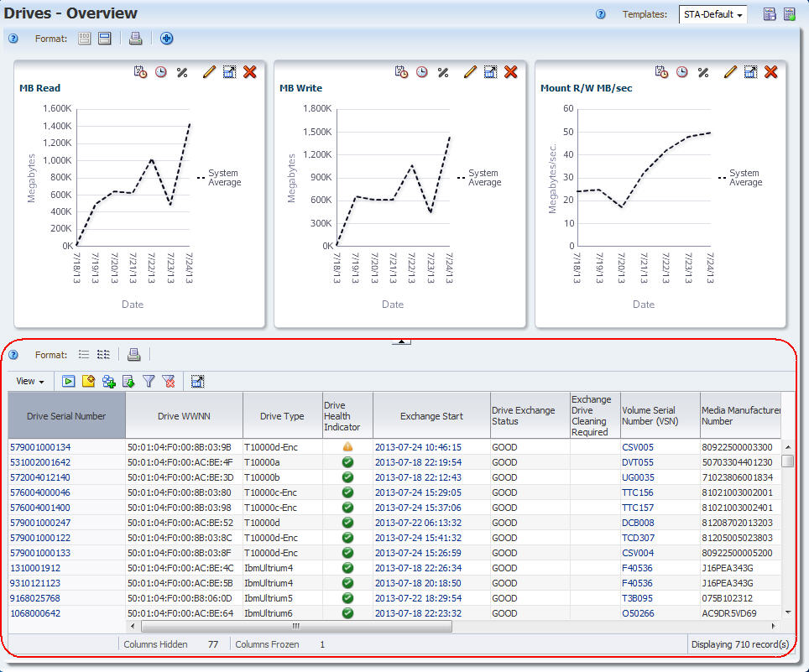Switch table format to the list view icon
Image resolution: width=809 pixels, height=672 pixels.
point(84,355)
